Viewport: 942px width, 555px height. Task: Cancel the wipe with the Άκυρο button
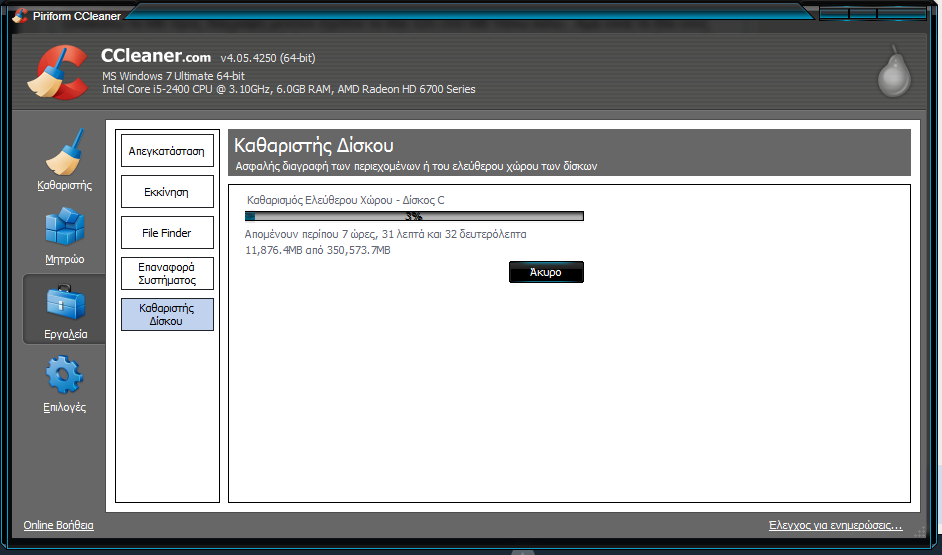click(x=546, y=272)
